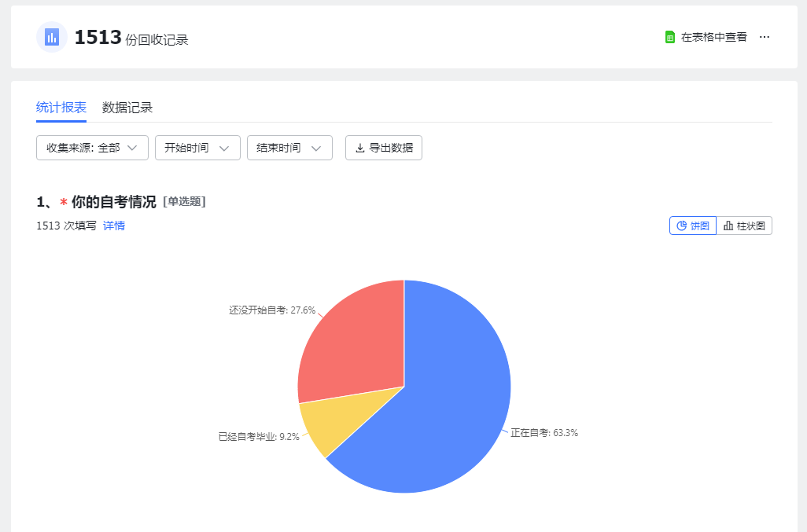Viewport: 807px width, 532px height.
Task: Open the 开始时间 date dropdown
Action: pos(197,148)
